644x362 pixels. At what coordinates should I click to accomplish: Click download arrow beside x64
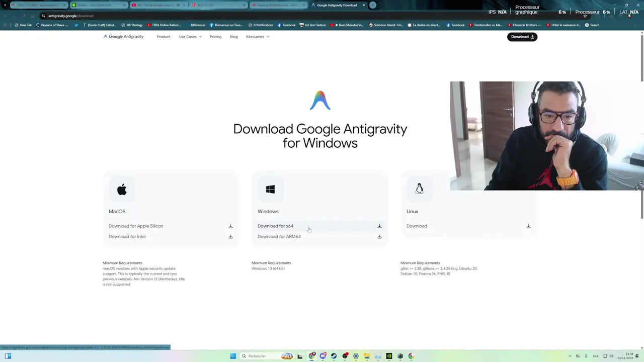tap(379, 226)
